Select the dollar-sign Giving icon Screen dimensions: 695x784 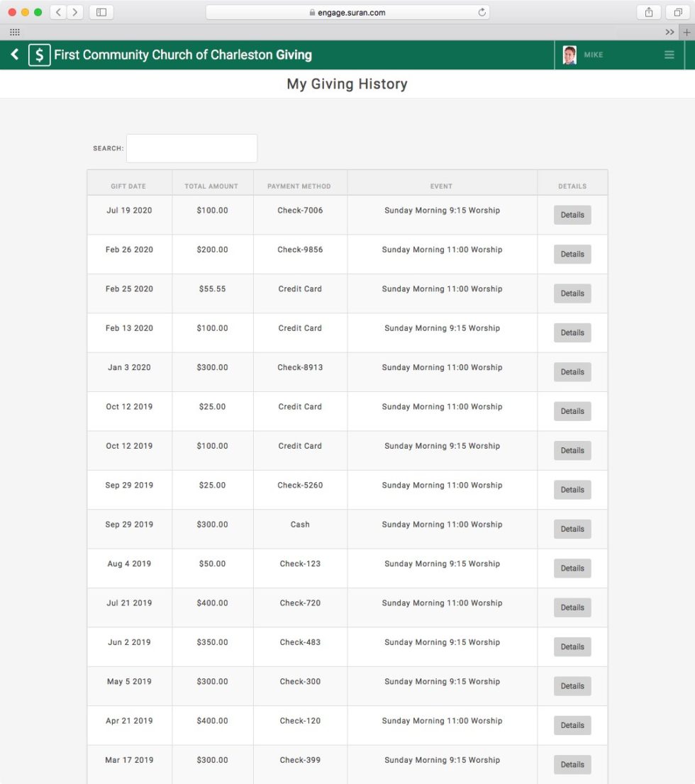click(38, 55)
